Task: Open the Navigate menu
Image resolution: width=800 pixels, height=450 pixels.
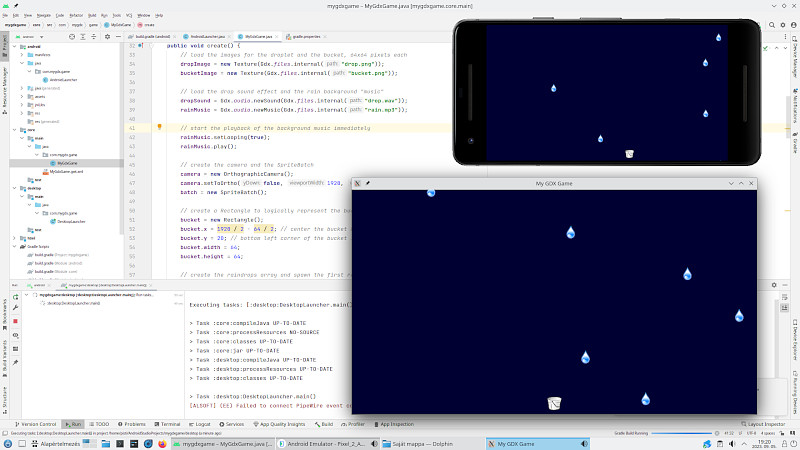Action: [43, 15]
